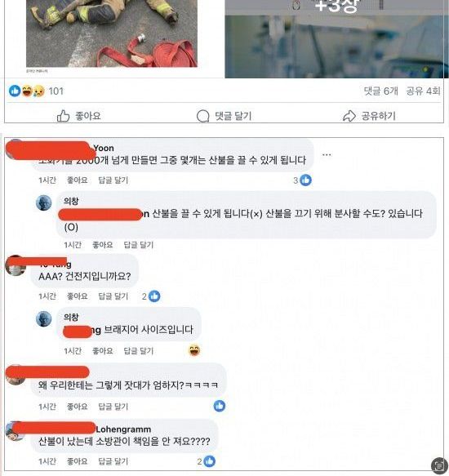Click the like badge on the AAA 건전지 comment
Screen dimensions: 449x476
pos(151,296)
